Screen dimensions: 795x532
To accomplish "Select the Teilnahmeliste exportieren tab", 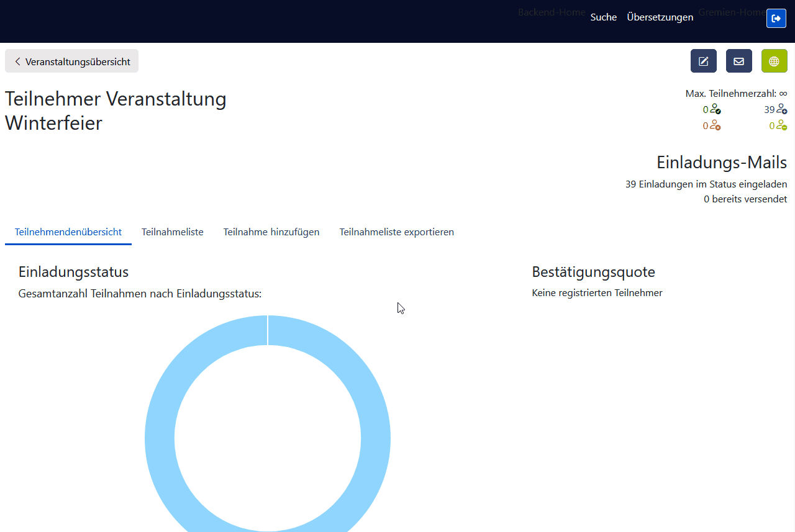I will (x=396, y=232).
